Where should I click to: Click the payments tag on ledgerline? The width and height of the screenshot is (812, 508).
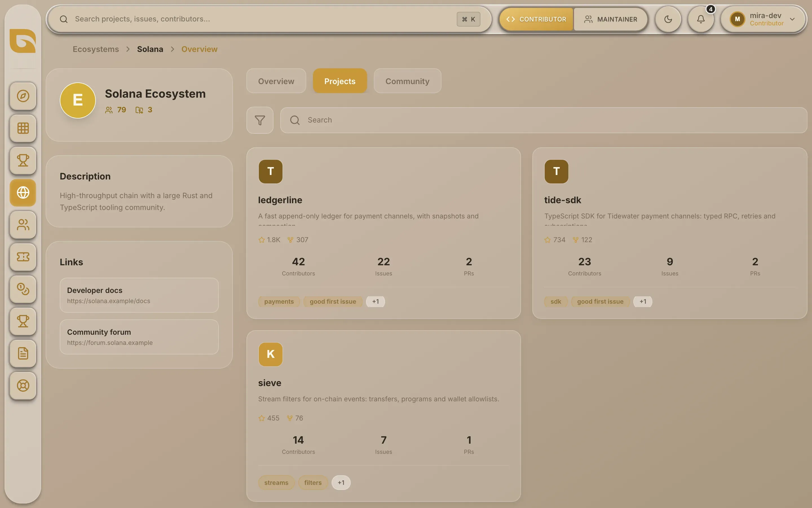pyautogui.click(x=279, y=301)
